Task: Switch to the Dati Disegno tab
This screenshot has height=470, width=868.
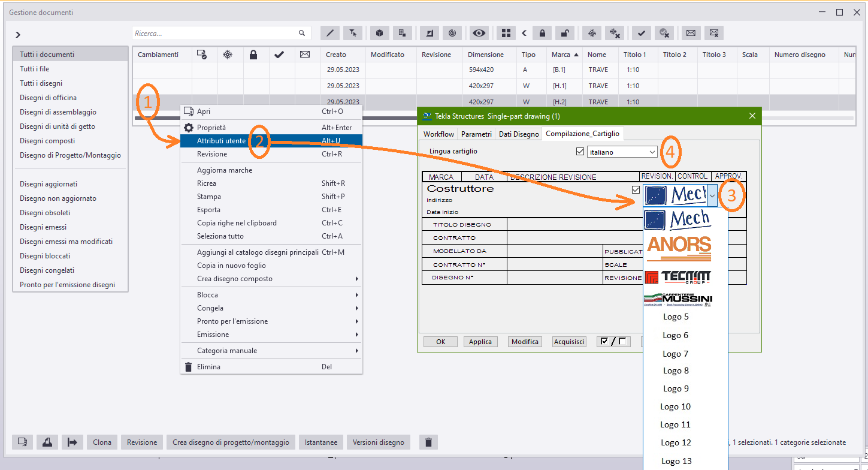Action: click(519, 134)
